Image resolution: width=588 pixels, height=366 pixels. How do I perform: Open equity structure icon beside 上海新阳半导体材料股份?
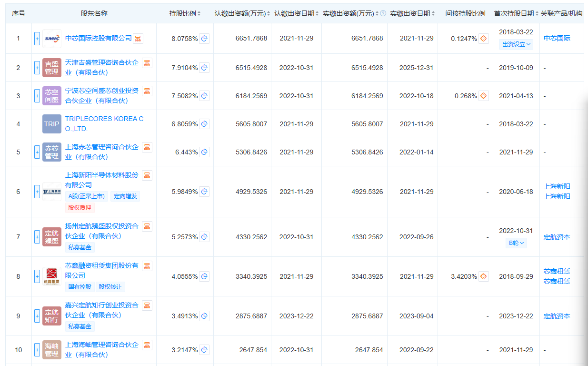pyautogui.click(x=147, y=175)
